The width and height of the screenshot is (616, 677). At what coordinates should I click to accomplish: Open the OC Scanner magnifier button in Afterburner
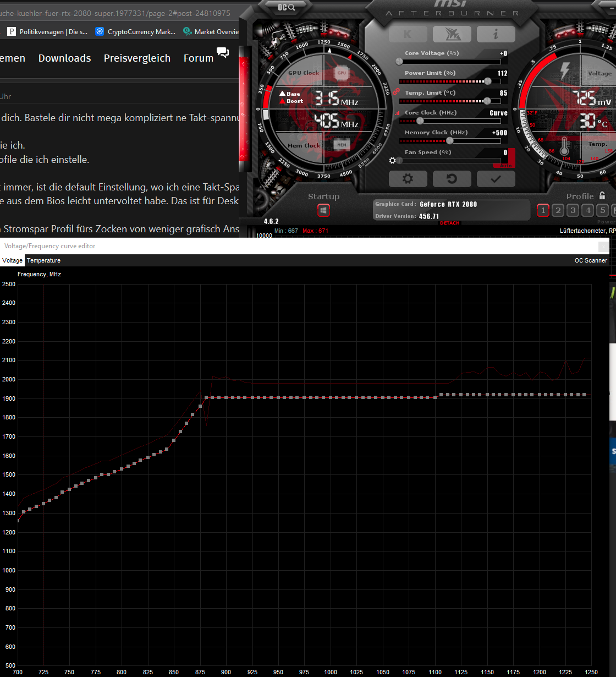287,7
